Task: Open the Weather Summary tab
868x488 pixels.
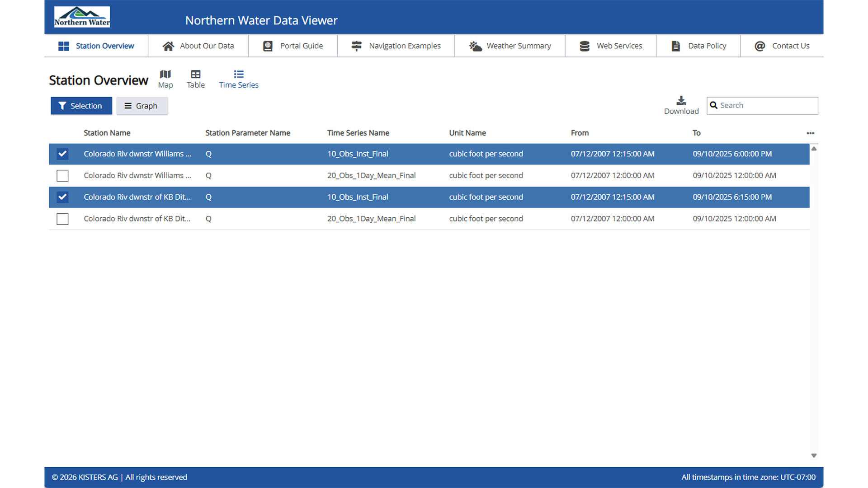Action: pyautogui.click(x=510, y=46)
